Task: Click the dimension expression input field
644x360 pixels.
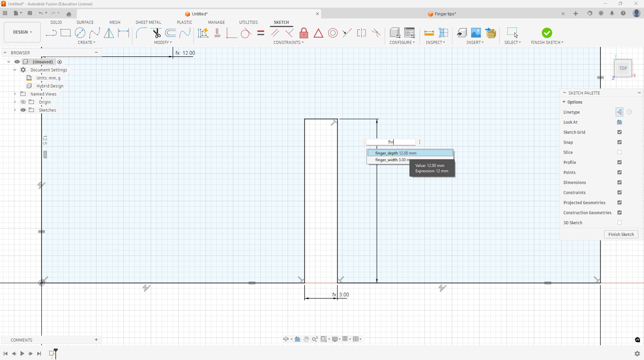Action: click(x=391, y=142)
